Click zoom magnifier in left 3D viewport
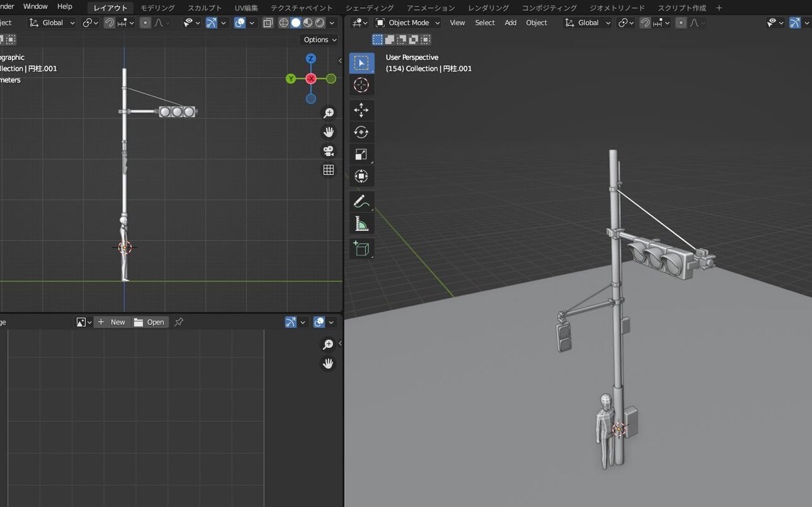The image size is (812, 507). coord(328,113)
